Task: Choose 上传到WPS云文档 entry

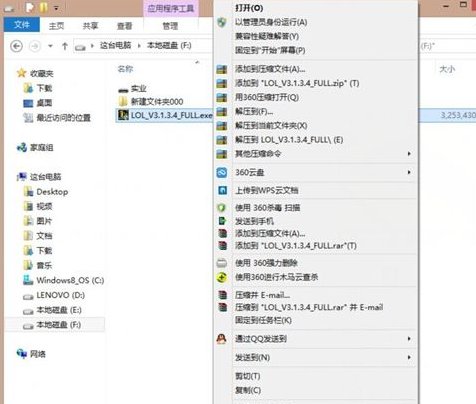Action: click(x=315, y=190)
